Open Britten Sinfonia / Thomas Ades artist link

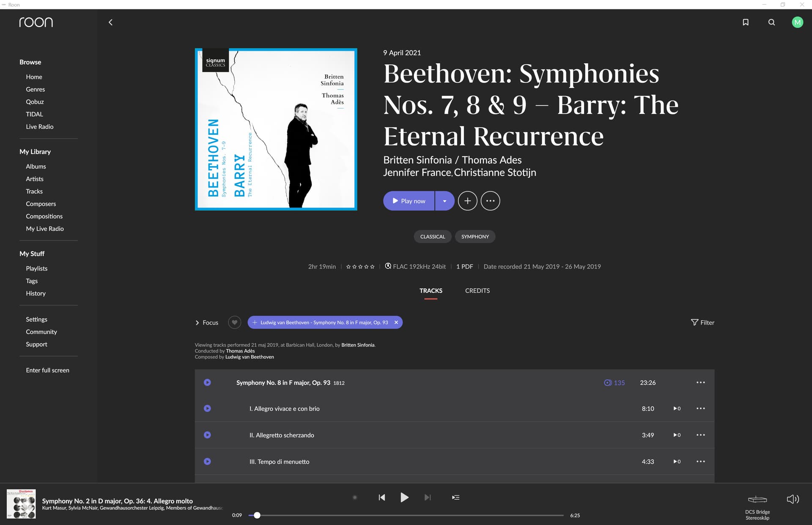[452, 160]
